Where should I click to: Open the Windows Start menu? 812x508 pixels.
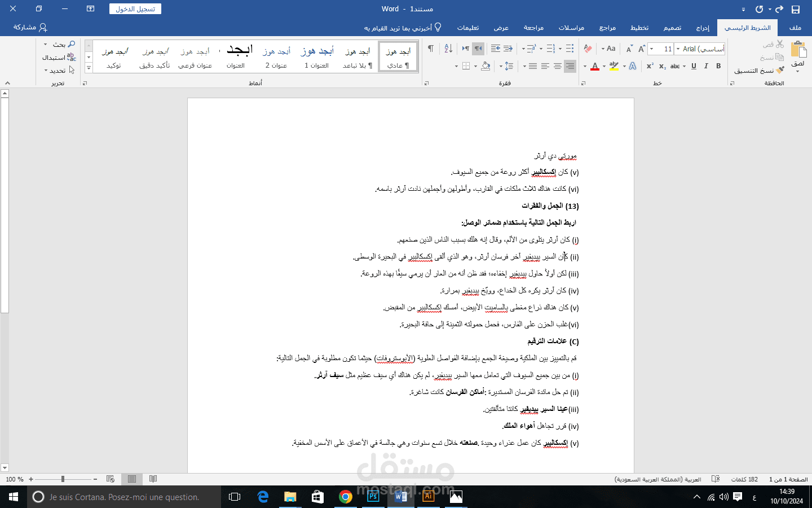pyautogui.click(x=14, y=497)
